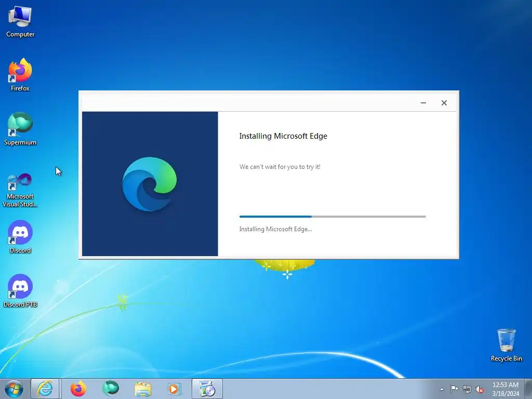Screen dimensions: 532x399
Task: Launch Supermium from the taskbar
Action: click(x=111, y=389)
